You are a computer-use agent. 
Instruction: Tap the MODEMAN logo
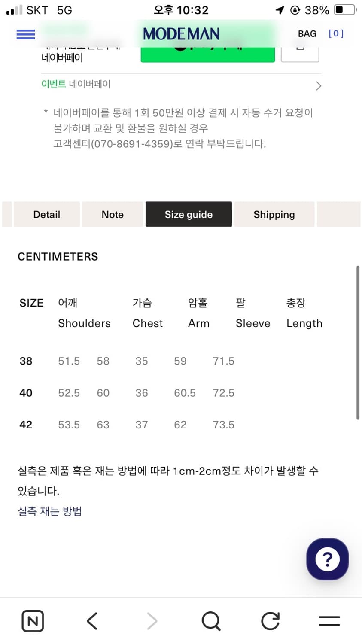181,34
